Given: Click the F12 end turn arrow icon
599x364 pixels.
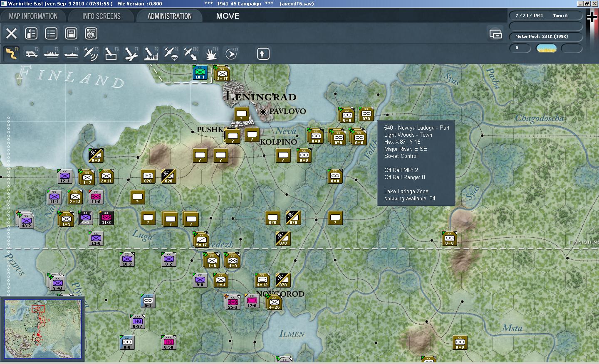Looking at the screenshot, I should click(231, 54).
